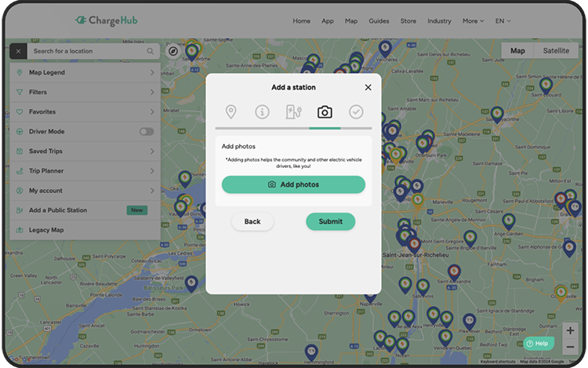Click the green New badge
588x368 pixels.
pyautogui.click(x=137, y=210)
